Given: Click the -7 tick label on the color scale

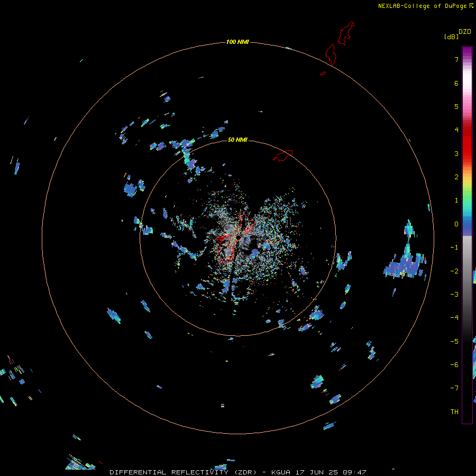Looking at the screenshot, I should (454, 388).
